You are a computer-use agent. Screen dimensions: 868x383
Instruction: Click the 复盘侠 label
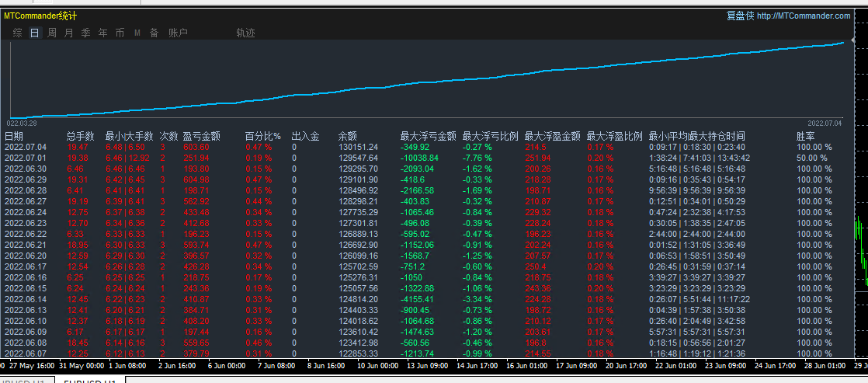tap(740, 16)
